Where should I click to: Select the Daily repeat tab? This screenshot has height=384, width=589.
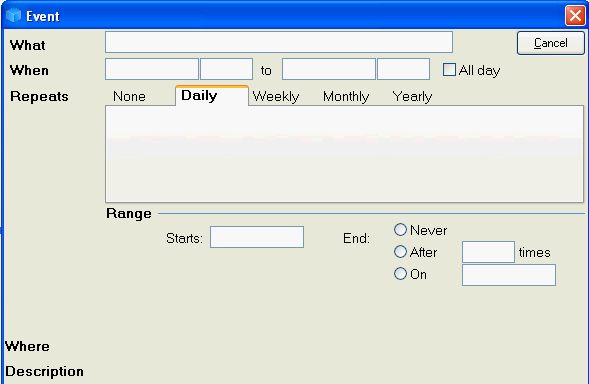[x=212, y=96]
